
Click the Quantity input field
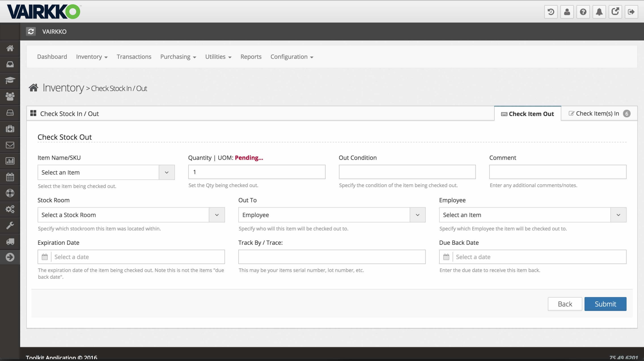[x=256, y=172]
